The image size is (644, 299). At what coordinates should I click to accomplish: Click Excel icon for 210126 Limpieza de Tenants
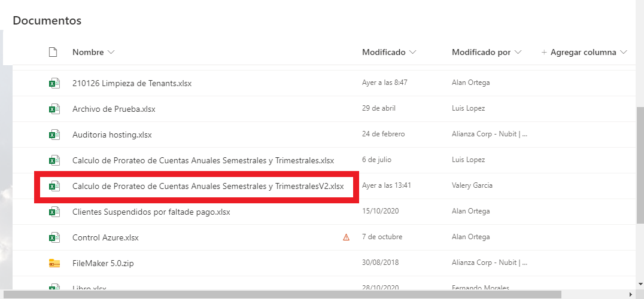54,83
